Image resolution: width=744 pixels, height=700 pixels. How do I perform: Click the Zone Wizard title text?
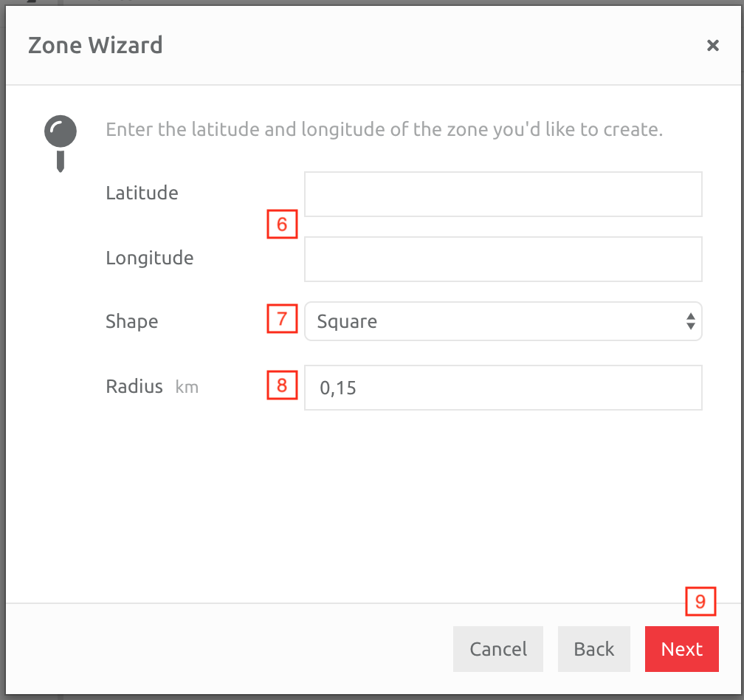tap(94, 45)
